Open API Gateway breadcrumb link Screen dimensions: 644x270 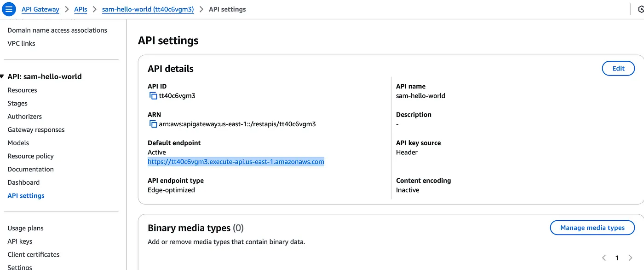point(40,9)
